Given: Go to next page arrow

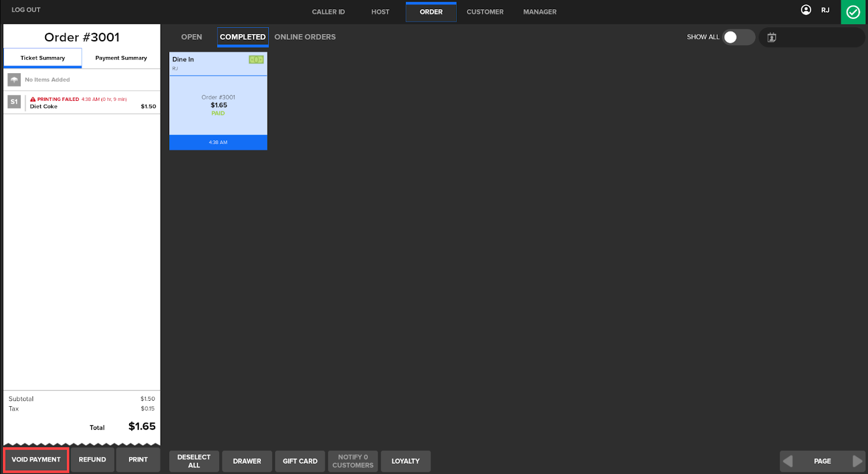Looking at the screenshot, I should pos(857,461).
